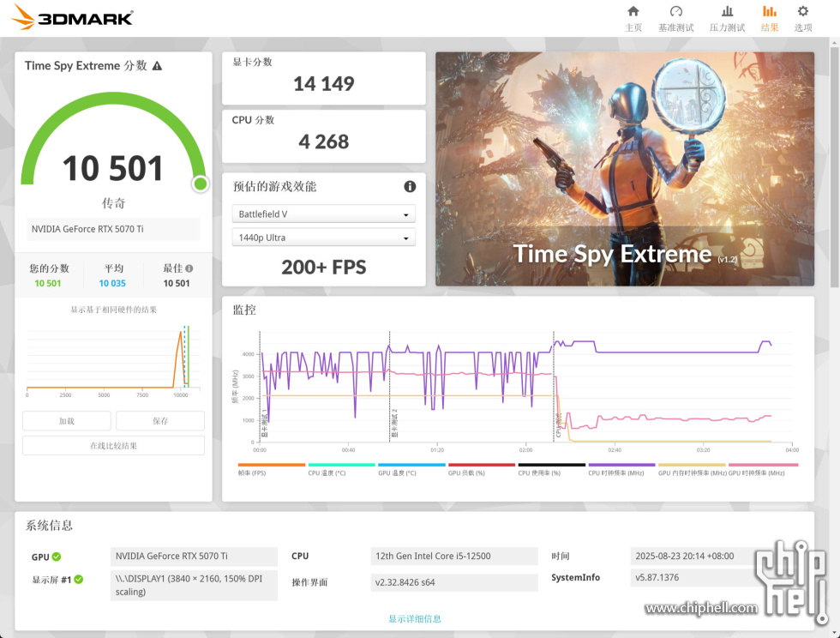The width and height of the screenshot is (840, 638).
Task: Toggle the GPU temperature blue legend swatch
Action: [411, 465]
